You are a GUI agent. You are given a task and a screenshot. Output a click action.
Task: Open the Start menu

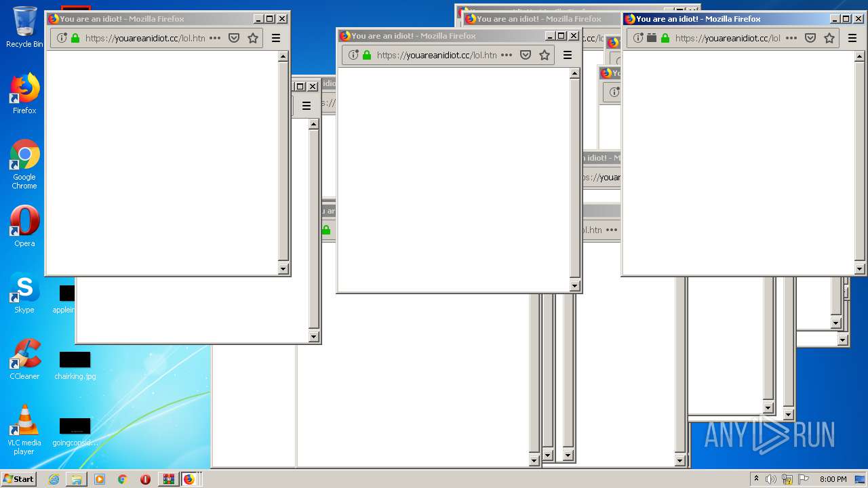coord(19,479)
